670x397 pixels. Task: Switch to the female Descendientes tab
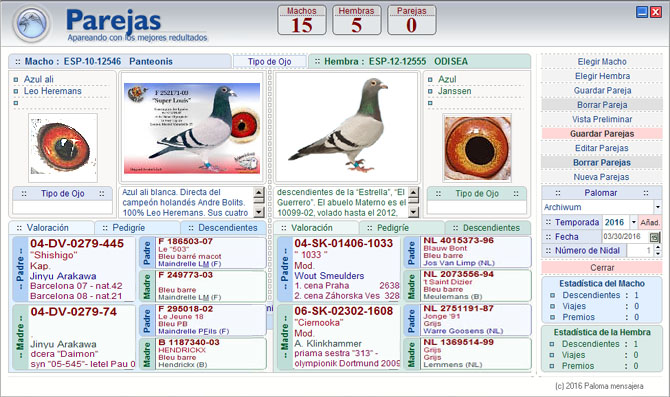click(488, 228)
